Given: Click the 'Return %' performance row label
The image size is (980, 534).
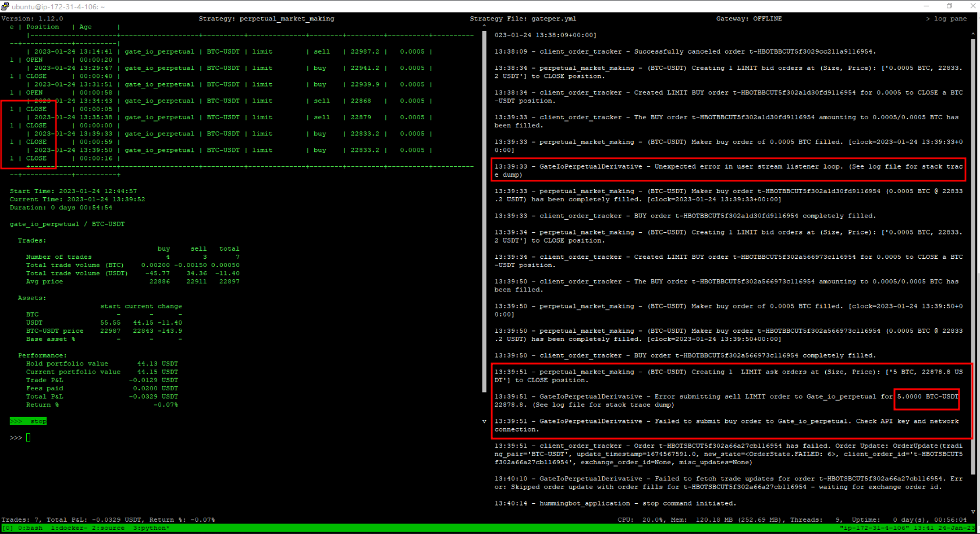Looking at the screenshot, I should click(x=42, y=404).
